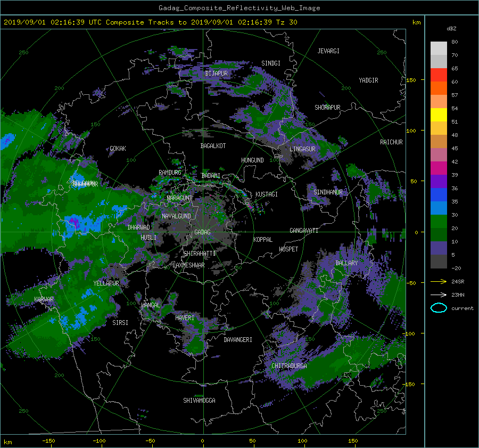This screenshot has width=479, height=448.
Task: Click the HUBLI city label
Action: pos(148,238)
